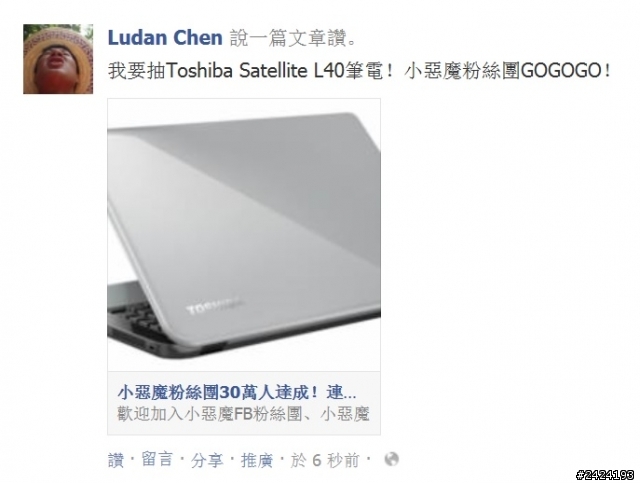Open Ludan Chen's profile picture

tap(58, 59)
